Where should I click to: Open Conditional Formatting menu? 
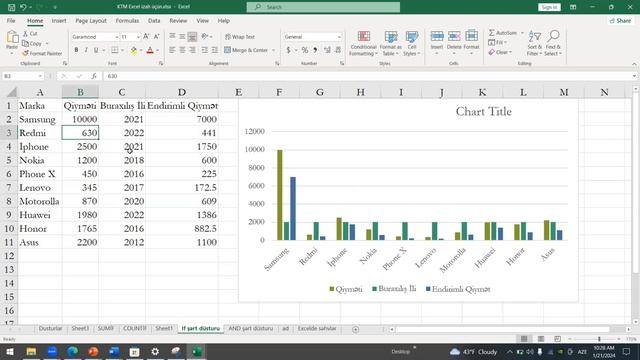[x=363, y=43]
